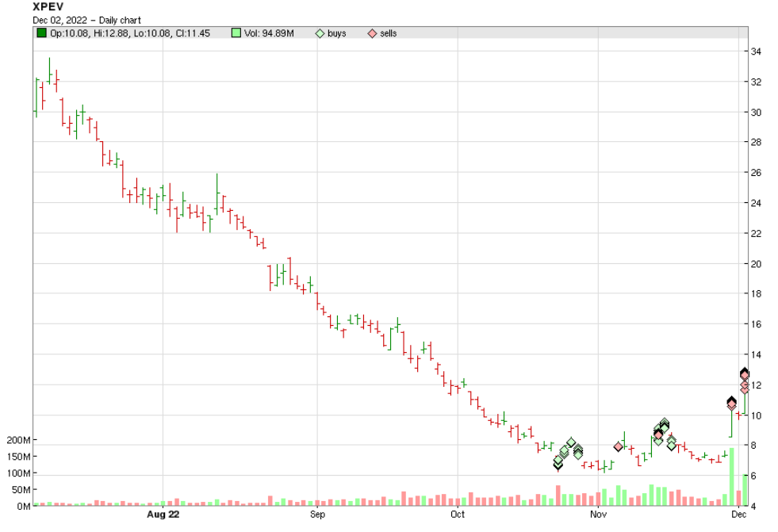The width and height of the screenshot is (778, 532).
Task: Click the black-outlined buy marker near early December
Action: click(x=730, y=403)
